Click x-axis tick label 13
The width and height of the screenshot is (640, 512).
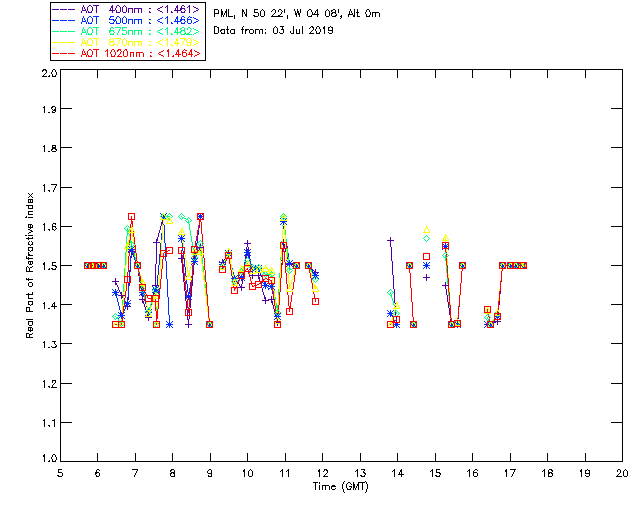tap(360, 473)
